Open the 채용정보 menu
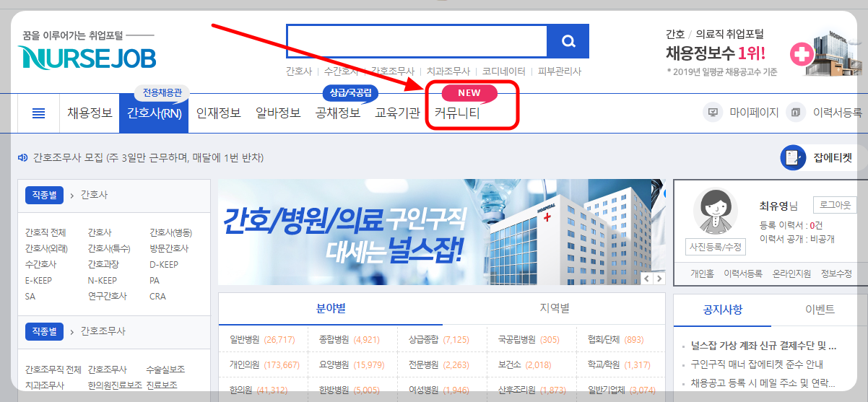868x402 pixels. click(x=90, y=113)
